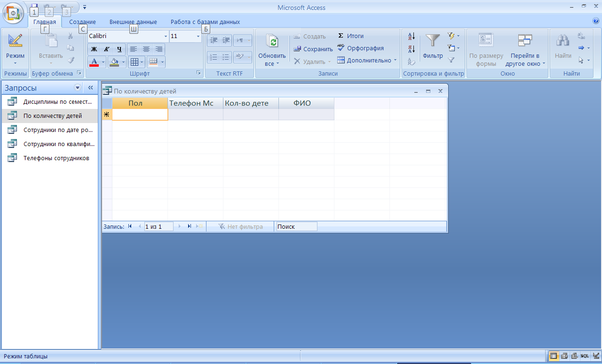Run the Орфография spell check

click(x=360, y=48)
